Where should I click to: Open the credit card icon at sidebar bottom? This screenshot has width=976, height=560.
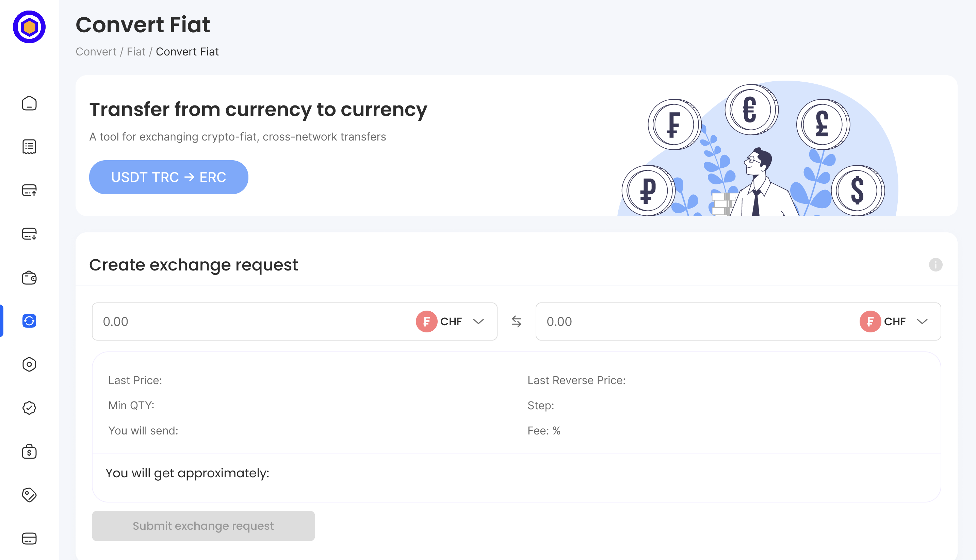point(29,539)
